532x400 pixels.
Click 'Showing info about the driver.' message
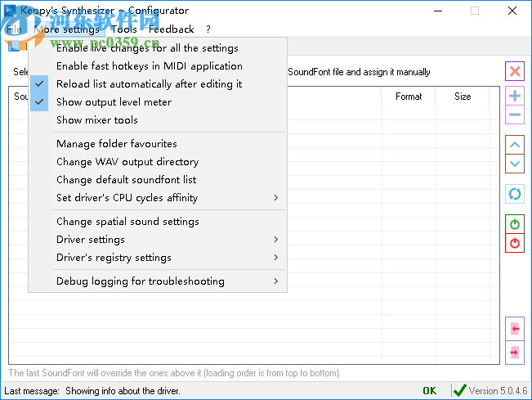(123, 391)
